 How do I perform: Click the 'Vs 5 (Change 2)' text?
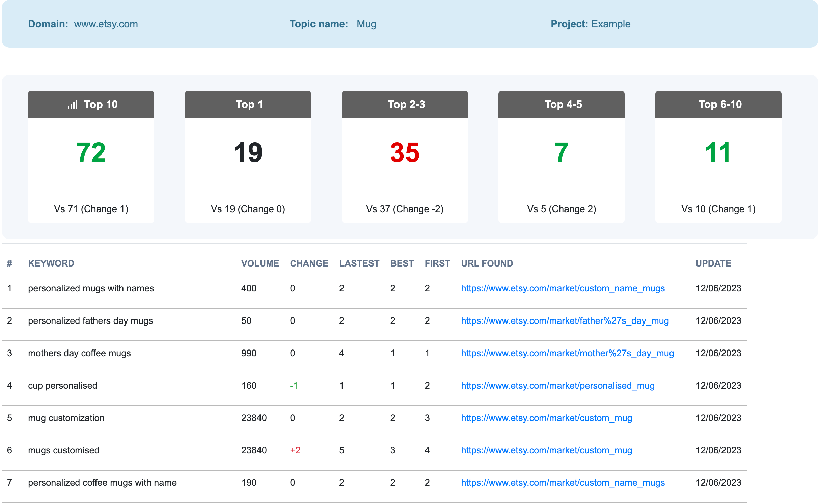562,209
